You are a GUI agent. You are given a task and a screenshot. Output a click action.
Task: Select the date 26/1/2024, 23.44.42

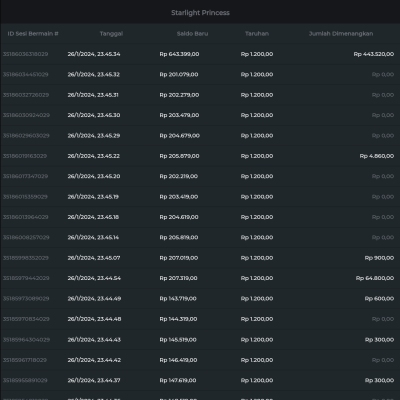[x=94, y=360]
